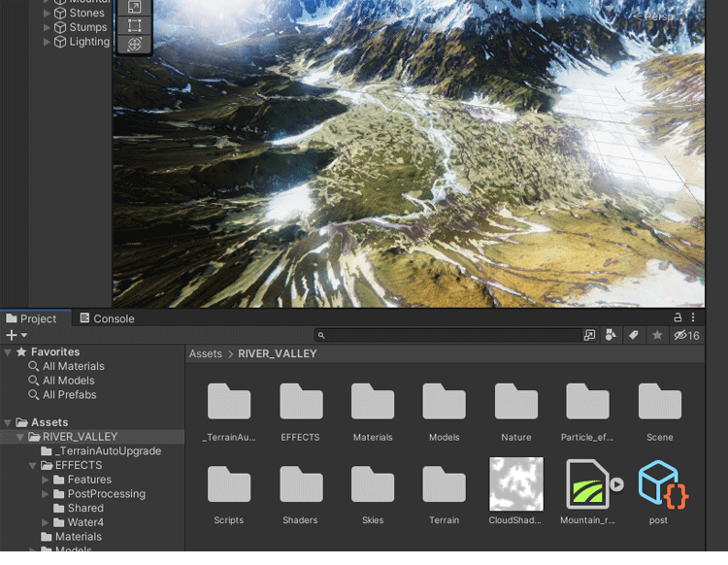Image resolution: width=728 pixels, height=565 pixels.
Task: Collapse the EFFECTS folder in tree
Action: 33,466
